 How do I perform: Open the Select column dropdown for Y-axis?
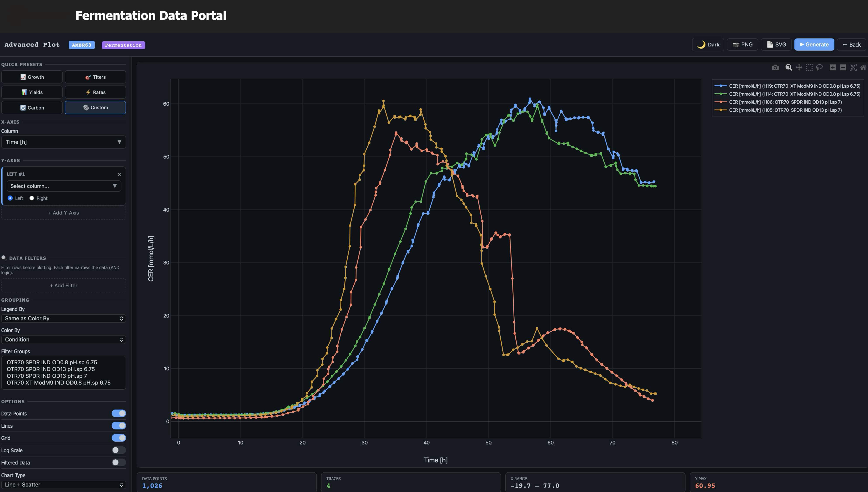click(x=64, y=186)
